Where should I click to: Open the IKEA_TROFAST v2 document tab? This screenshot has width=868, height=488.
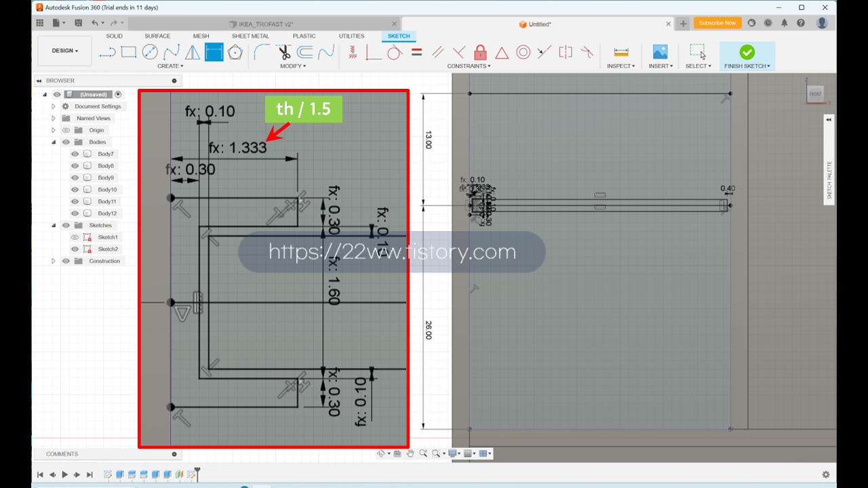click(x=264, y=24)
